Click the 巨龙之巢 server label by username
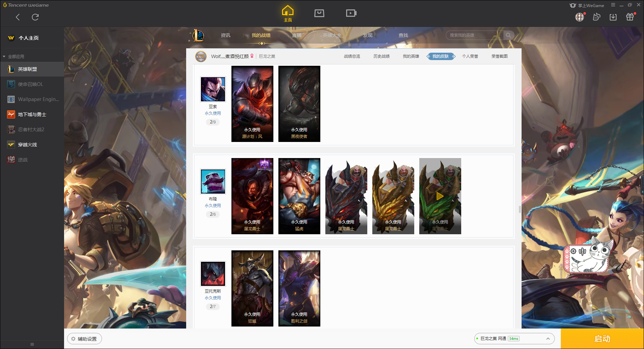The width and height of the screenshot is (644, 349). point(267,56)
